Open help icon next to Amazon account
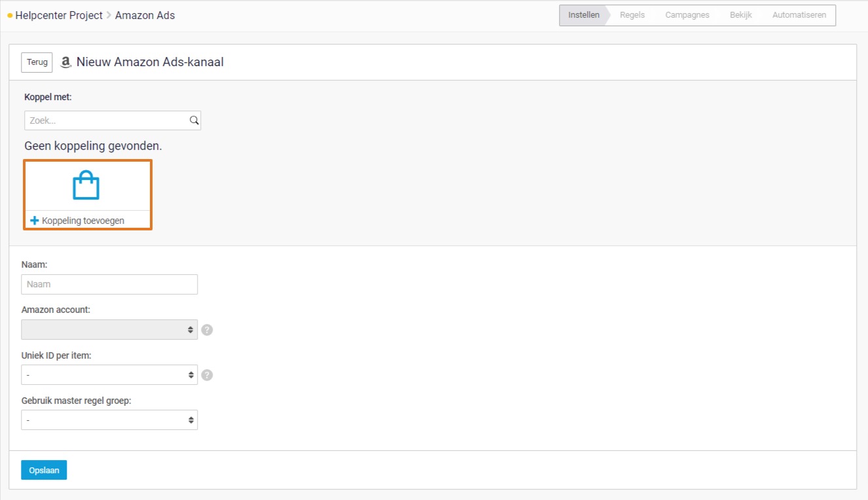This screenshot has height=500, width=868. 207,330
